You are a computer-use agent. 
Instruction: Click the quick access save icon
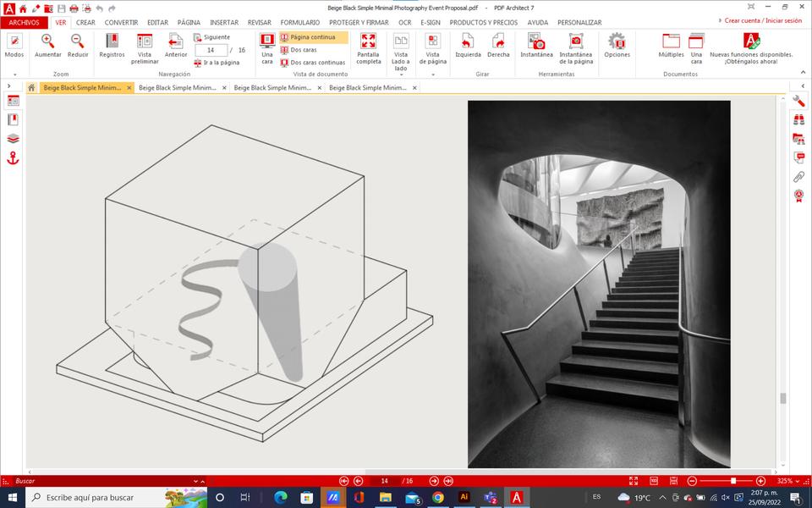coord(61,8)
